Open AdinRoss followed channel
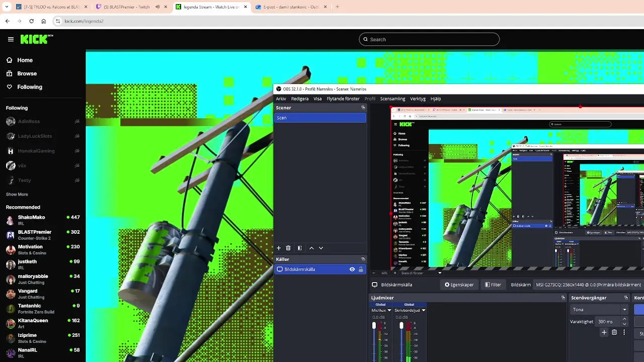This screenshot has width=644, height=362. pyautogui.click(x=43, y=121)
